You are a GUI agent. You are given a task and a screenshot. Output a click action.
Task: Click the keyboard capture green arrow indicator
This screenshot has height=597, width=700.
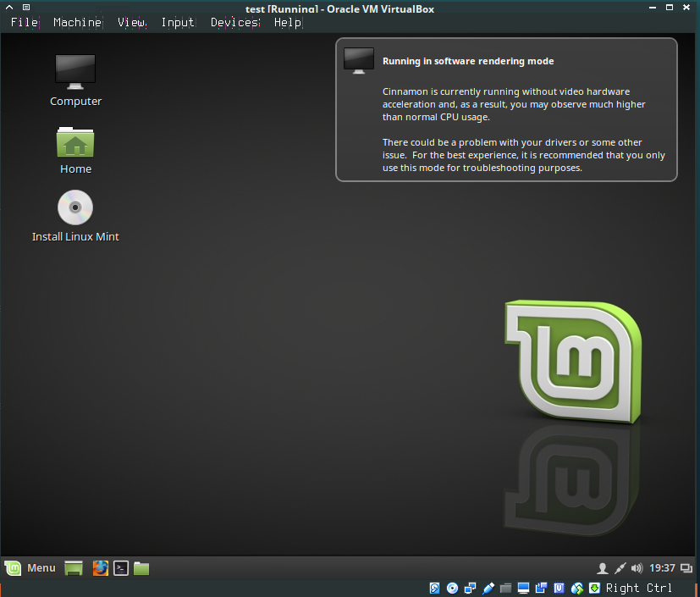pyautogui.click(x=594, y=588)
